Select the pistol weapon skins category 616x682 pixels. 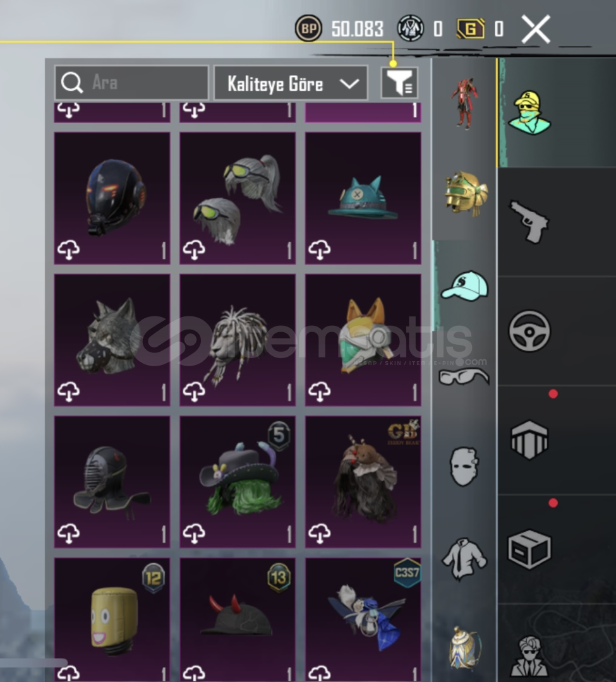point(529,222)
